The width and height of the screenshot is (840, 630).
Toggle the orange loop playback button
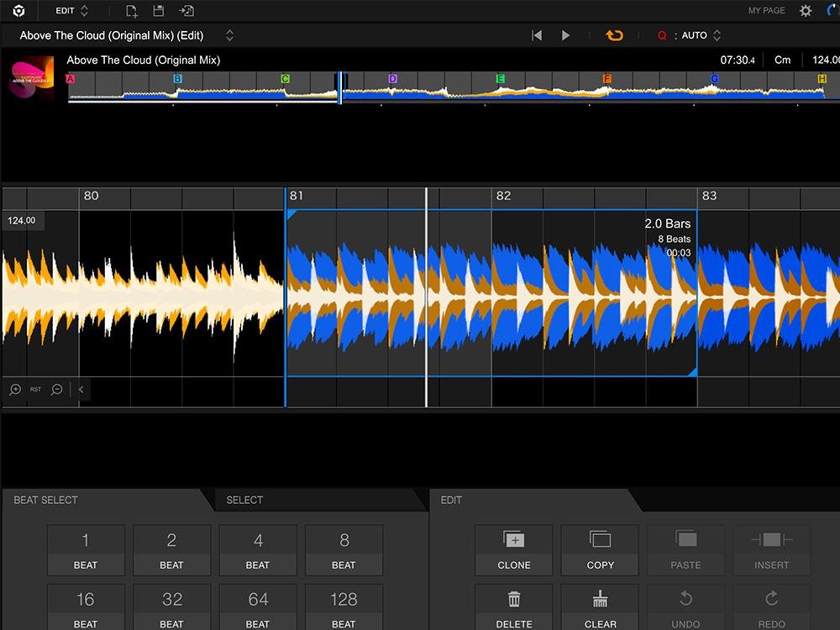click(614, 35)
